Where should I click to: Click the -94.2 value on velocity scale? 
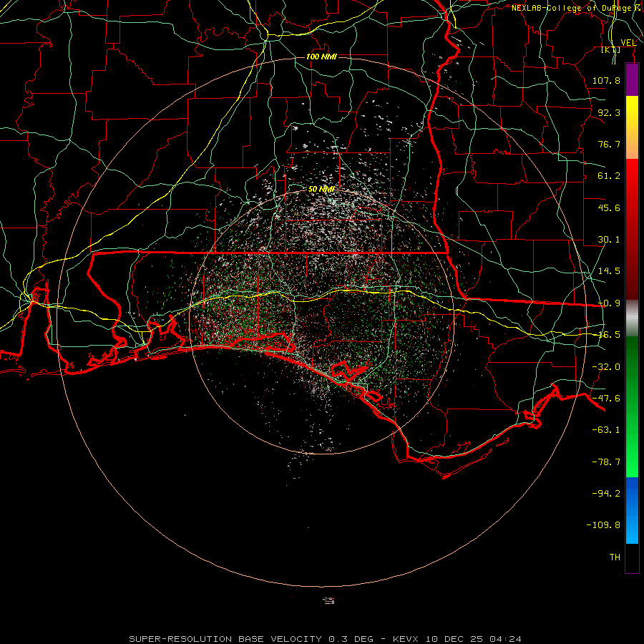tap(606, 494)
